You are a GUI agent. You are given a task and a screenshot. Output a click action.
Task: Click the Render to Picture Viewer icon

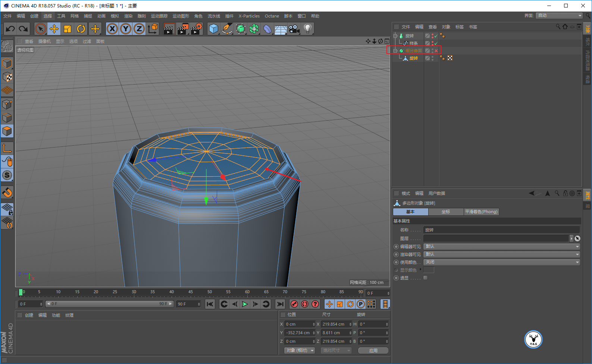coord(182,29)
